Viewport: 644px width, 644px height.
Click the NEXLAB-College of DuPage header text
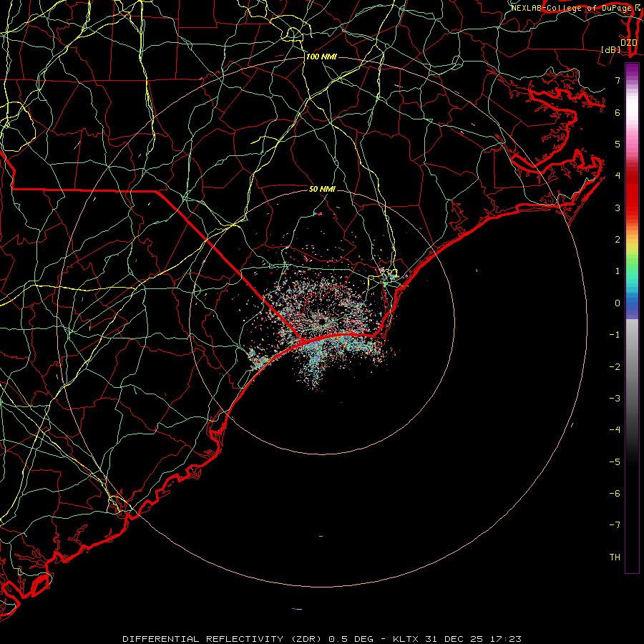tap(573, 8)
